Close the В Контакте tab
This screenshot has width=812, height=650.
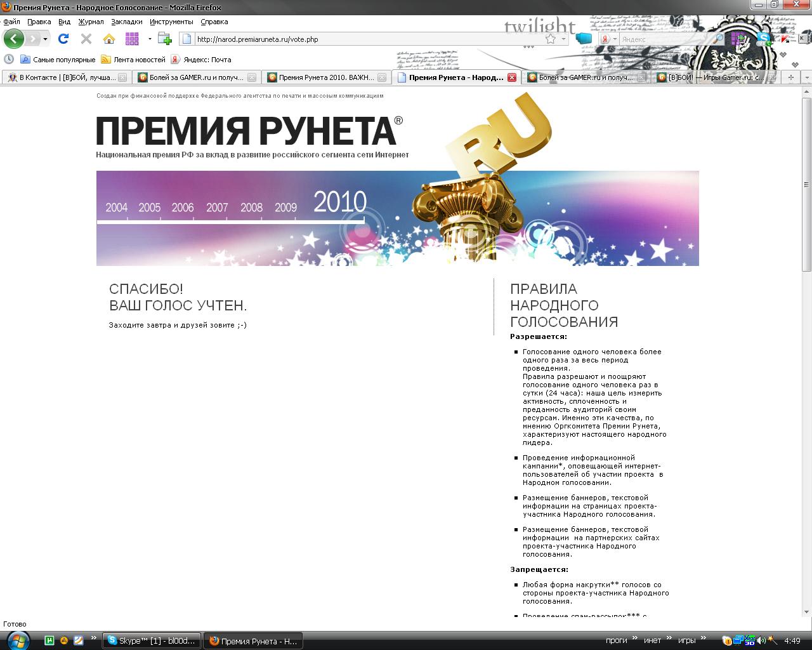pyautogui.click(x=122, y=77)
